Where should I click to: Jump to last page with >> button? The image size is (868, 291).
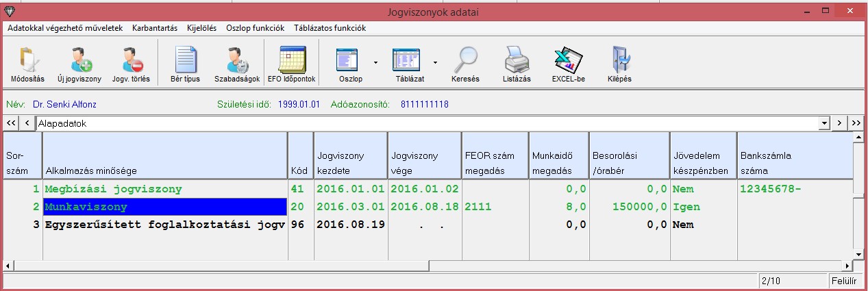pos(856,123)
